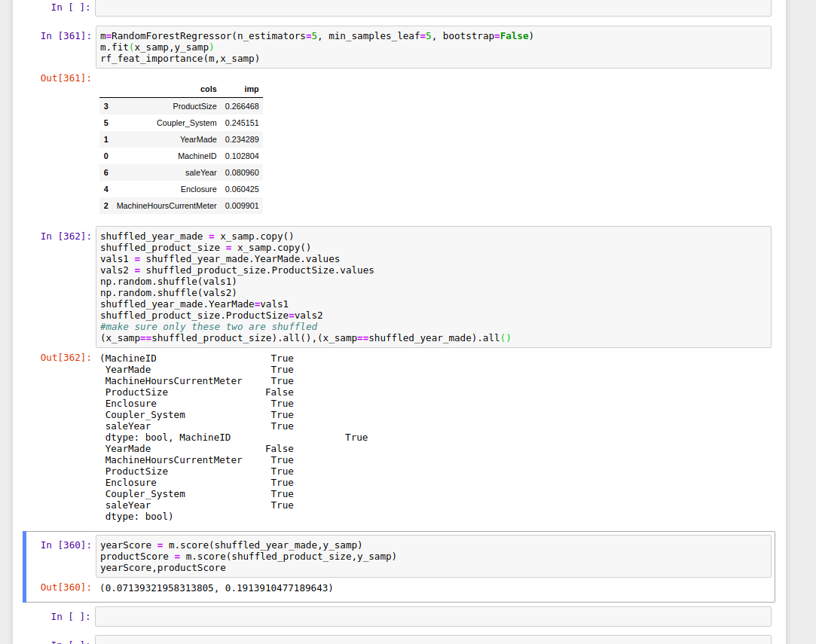Toggle output using the Out[362] prompt
This screenshot has height=644, width=816.
point(66,359)
